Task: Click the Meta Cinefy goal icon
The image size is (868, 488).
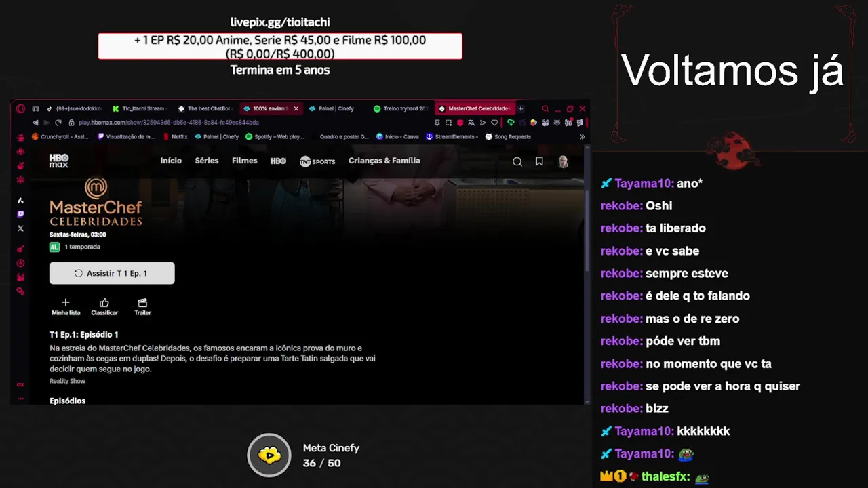Action: [x=269, y=455]
